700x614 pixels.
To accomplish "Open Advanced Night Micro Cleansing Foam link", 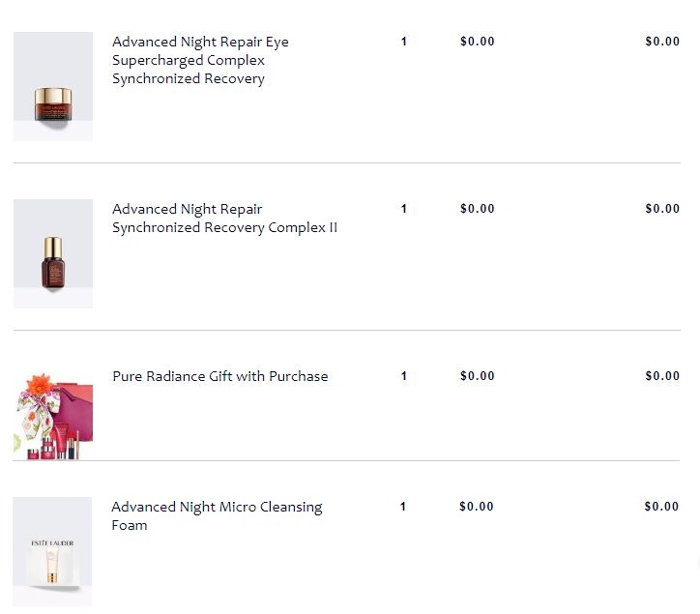I will pyautogui.click(x=217, y=515).
